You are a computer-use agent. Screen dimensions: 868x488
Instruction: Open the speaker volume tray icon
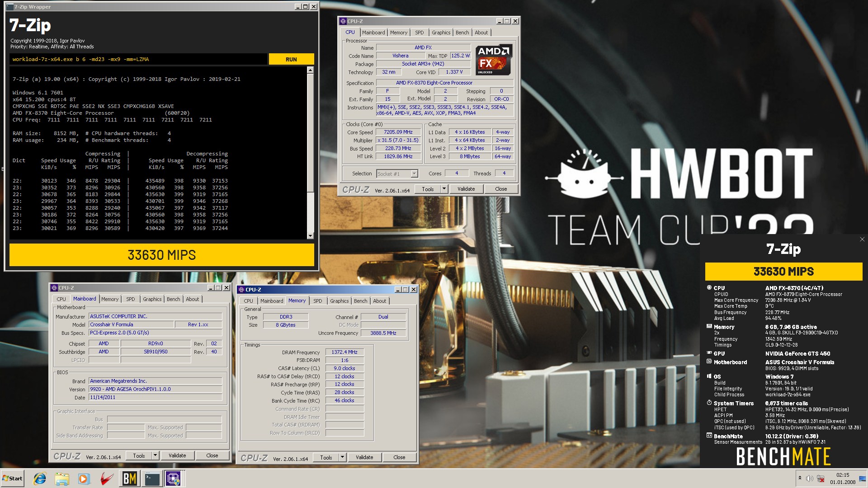pos(809,478)
